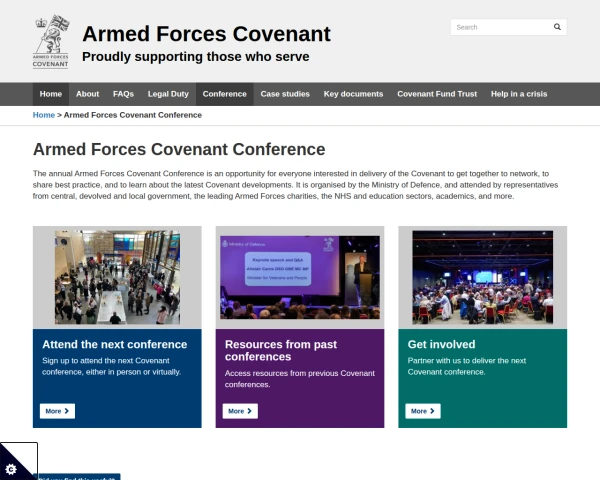Select the banquet hall audience photo
The image size is (600, 480).
tap(482, 277)
